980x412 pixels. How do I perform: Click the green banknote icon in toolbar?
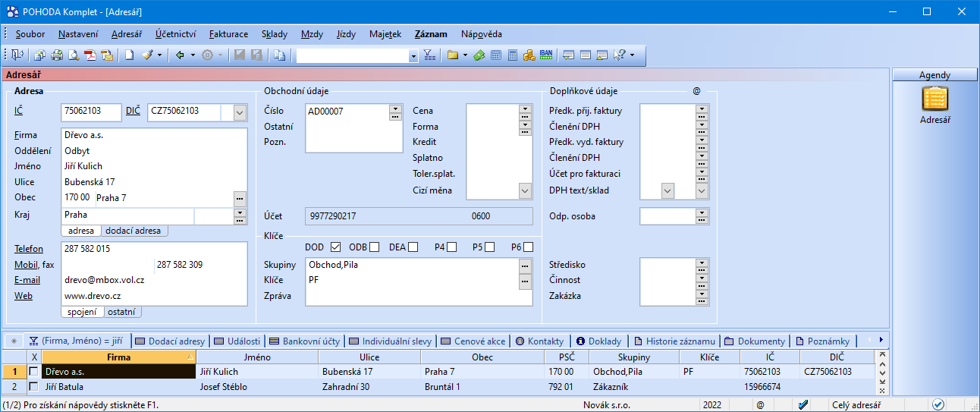pos(479,55)
